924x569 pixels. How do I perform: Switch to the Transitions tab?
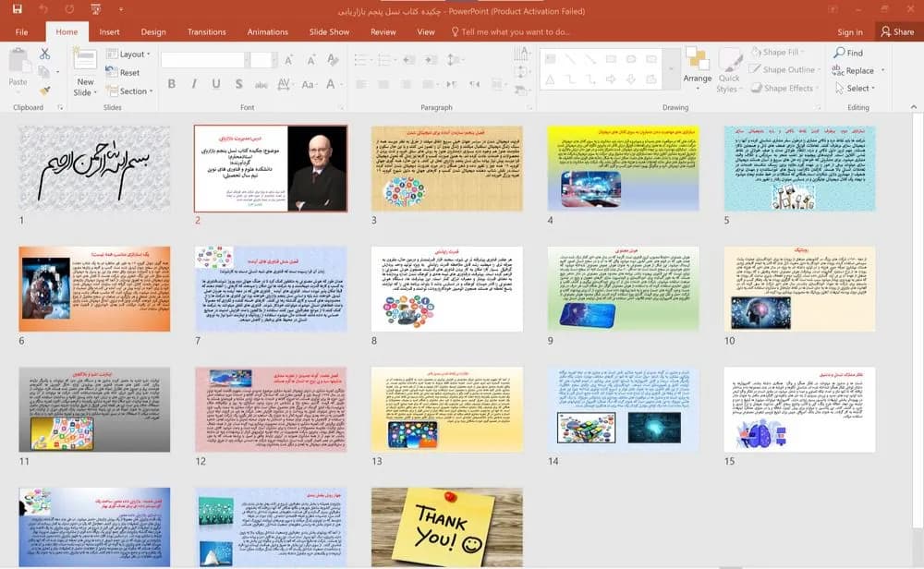click(x=206, y=31)
